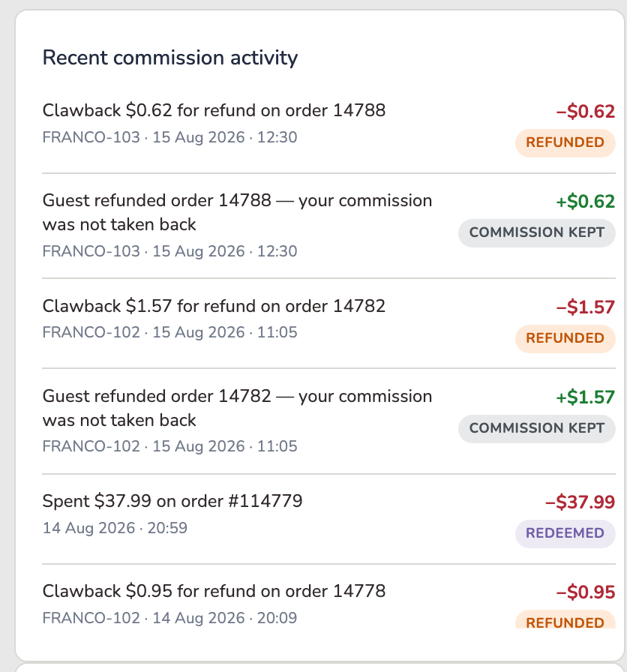This screenshot has height=672, width=627.
Task: Click the 14 Aug 2026 · 20:59 timestamp
Action: [x=115, y=528]
